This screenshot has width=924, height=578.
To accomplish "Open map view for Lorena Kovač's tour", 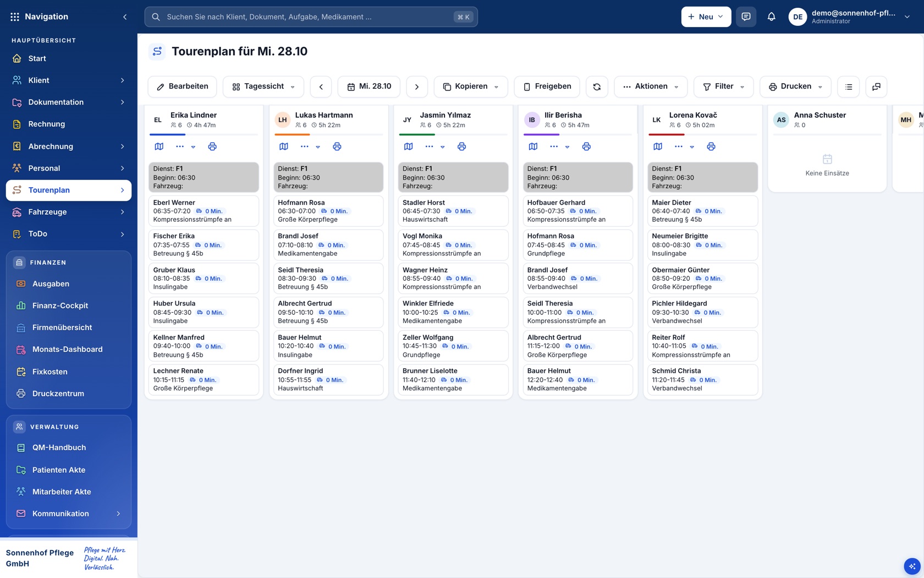I will click(658, 146).
